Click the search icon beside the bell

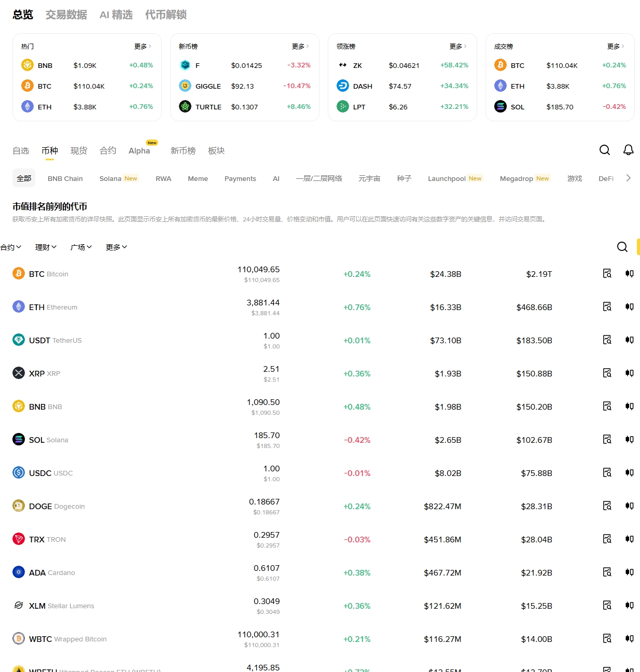604,150
